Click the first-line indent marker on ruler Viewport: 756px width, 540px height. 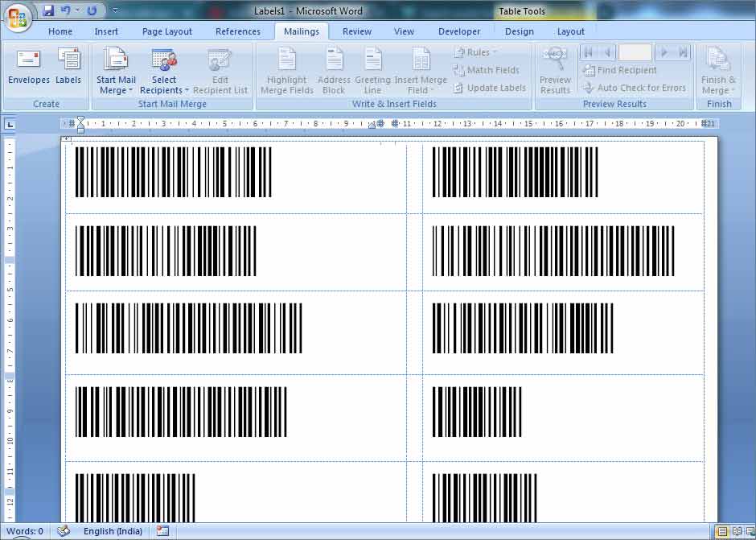pyautogui.click(x=81, y=120)
